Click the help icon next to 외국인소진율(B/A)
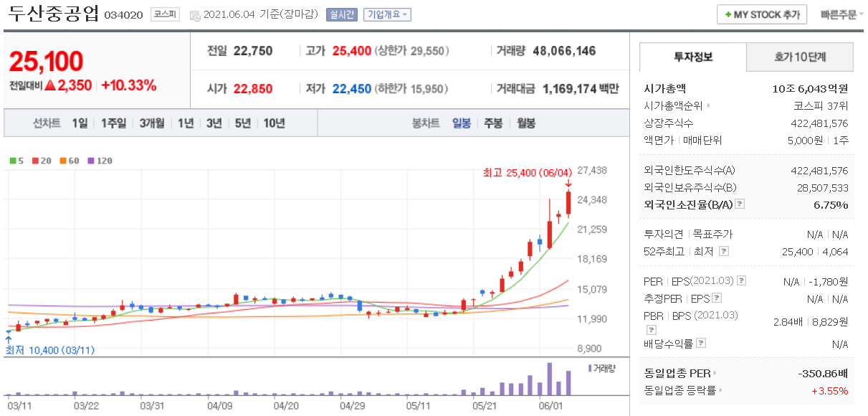The width and height of the screenshot is (868, 416). (740, 204)
